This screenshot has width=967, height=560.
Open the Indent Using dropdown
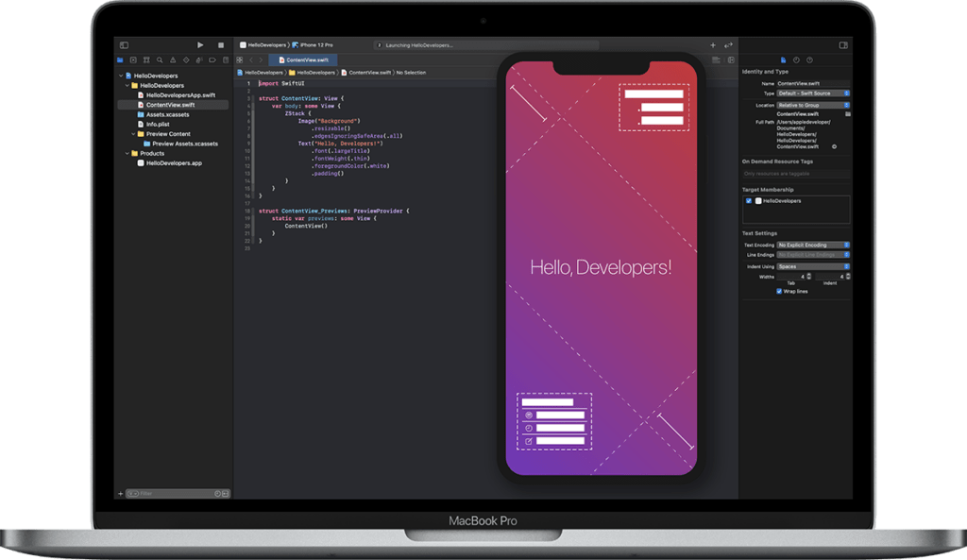(812, 266)
